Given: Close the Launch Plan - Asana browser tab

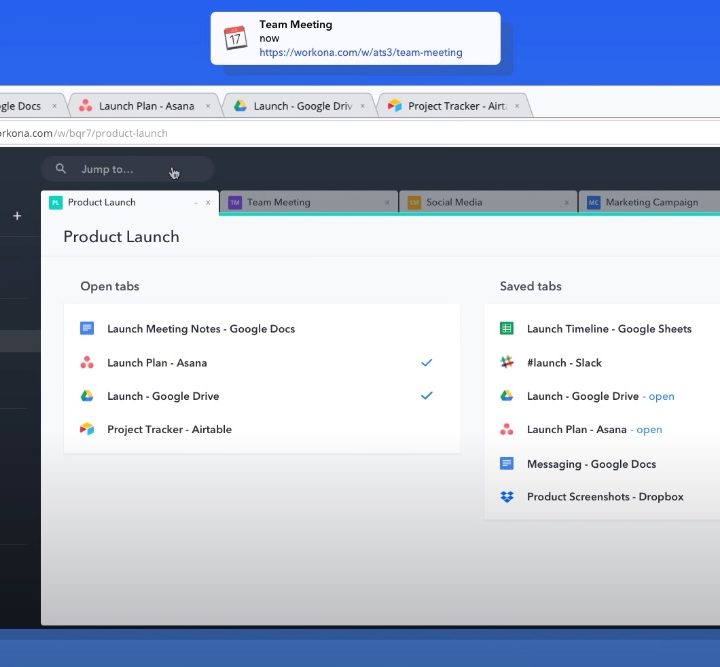Looking at the screenshot, I should tap(208, 106).
